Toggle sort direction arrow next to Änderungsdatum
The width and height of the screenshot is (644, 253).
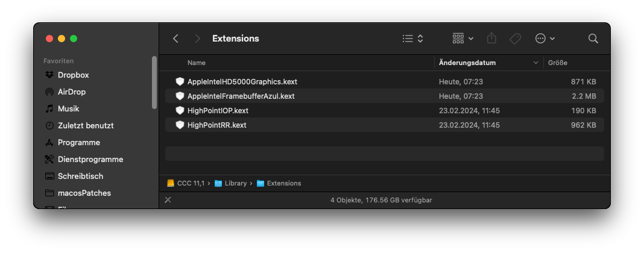[535, 63]
